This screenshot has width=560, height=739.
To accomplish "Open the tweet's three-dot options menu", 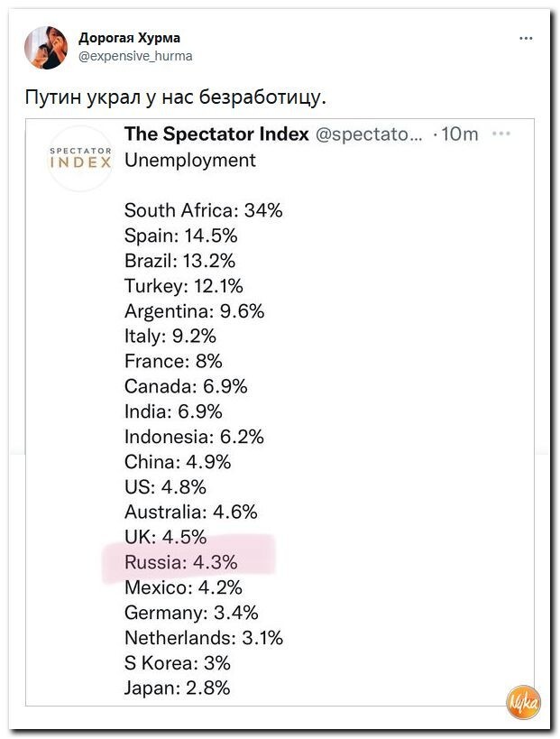I will (526, 38).
